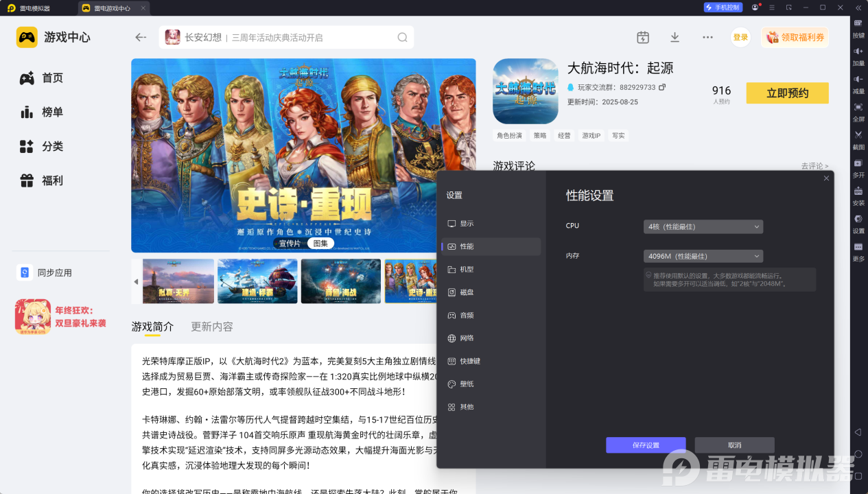Click the search magnifier icon

click(x=403, y=38)
